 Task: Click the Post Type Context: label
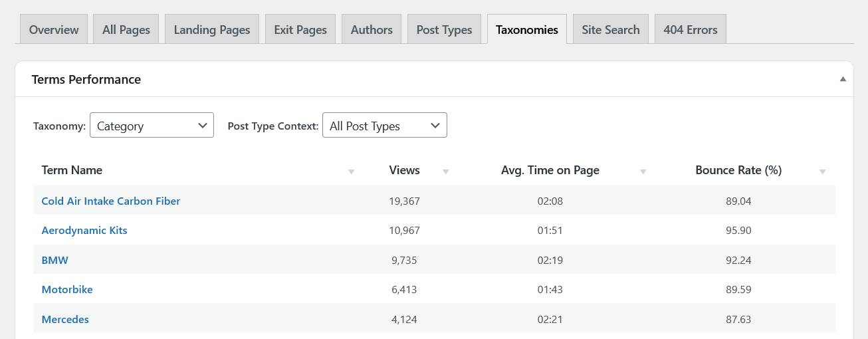[273, 126]
